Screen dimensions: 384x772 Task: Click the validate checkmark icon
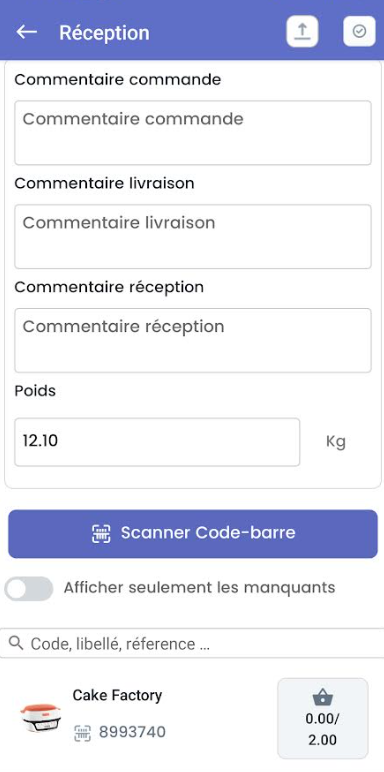coord(359,32)
